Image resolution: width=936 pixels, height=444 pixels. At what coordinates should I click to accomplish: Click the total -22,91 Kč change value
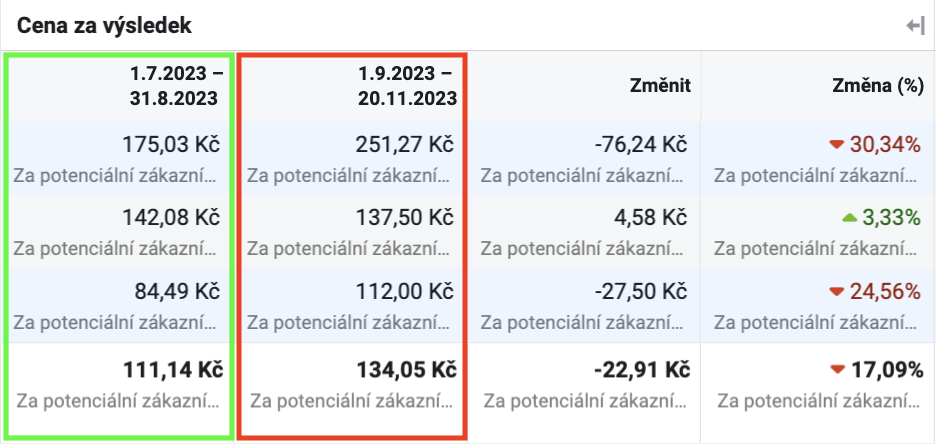tap(642, 371)
